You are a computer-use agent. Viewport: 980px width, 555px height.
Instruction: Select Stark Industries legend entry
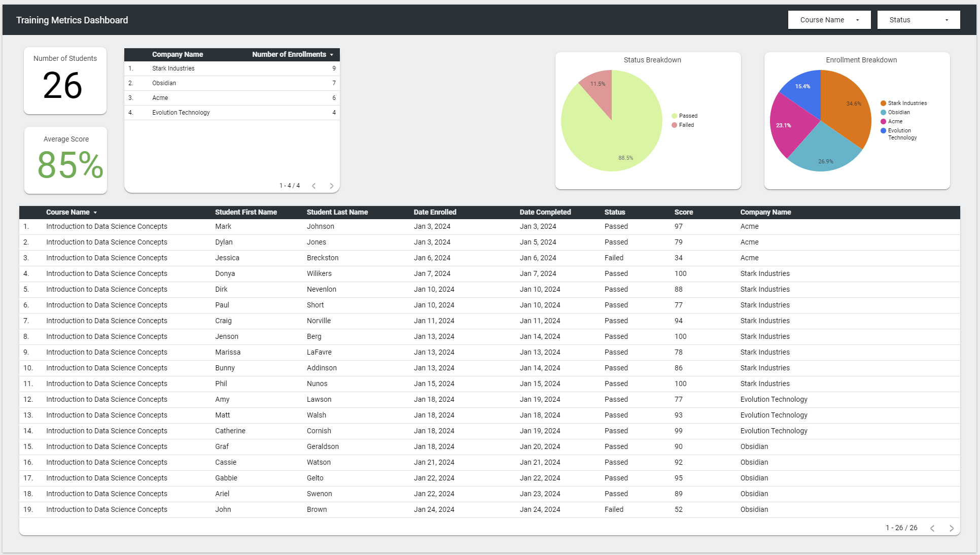pyautogui.click(x=906, y=103)
